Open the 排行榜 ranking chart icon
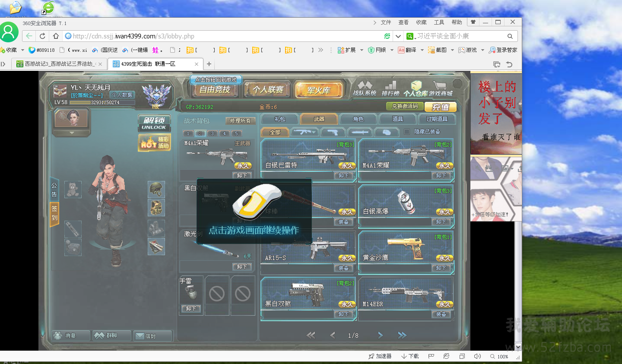This screenshot has width=622, height=364. (x=390, y=88)
